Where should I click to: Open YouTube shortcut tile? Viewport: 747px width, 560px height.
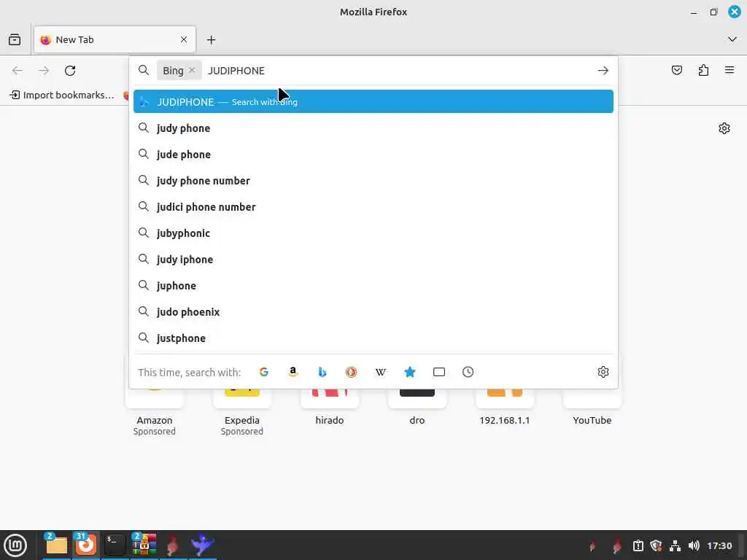592,408
